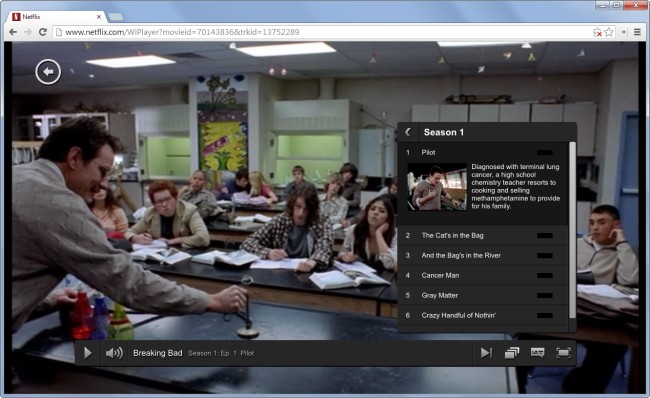
Task: Click the Pilot episode thumbnail
Action: pyautogui.click(x=437, y=187)
